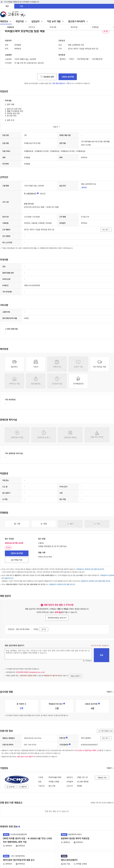The image size is (114, 868).
Task: Click the 장애인용 화장실 facility icon
Action: [x=70, y=435]
